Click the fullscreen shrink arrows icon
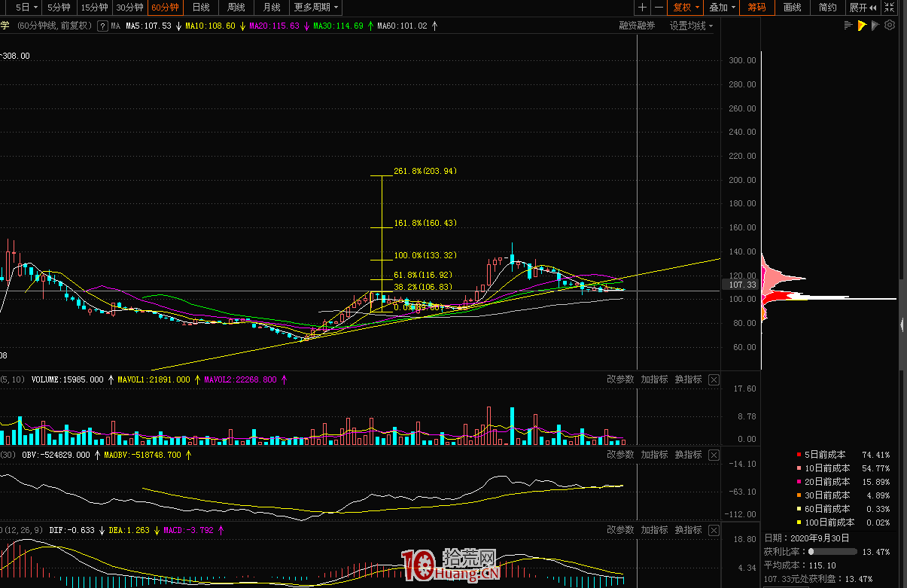 coord(890,8)
